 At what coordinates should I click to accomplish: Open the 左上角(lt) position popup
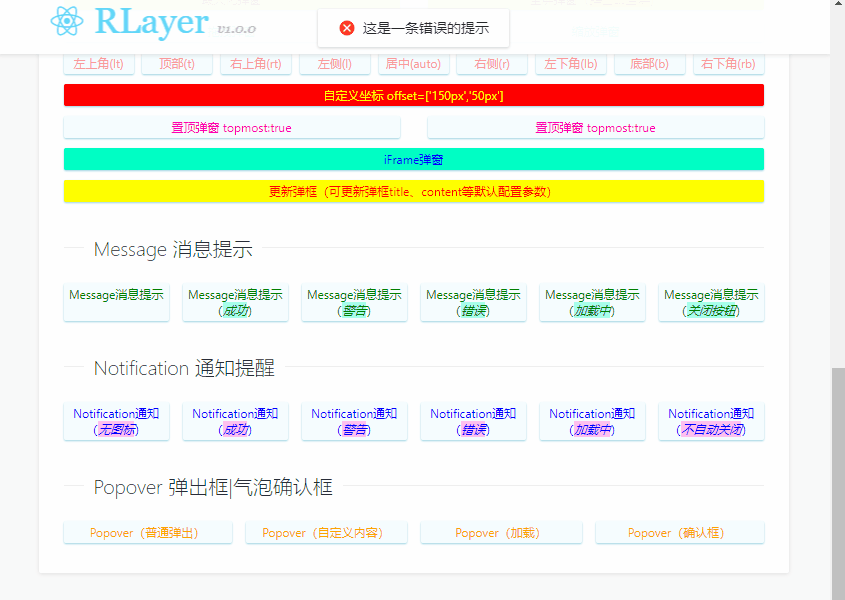coord(98,63)
